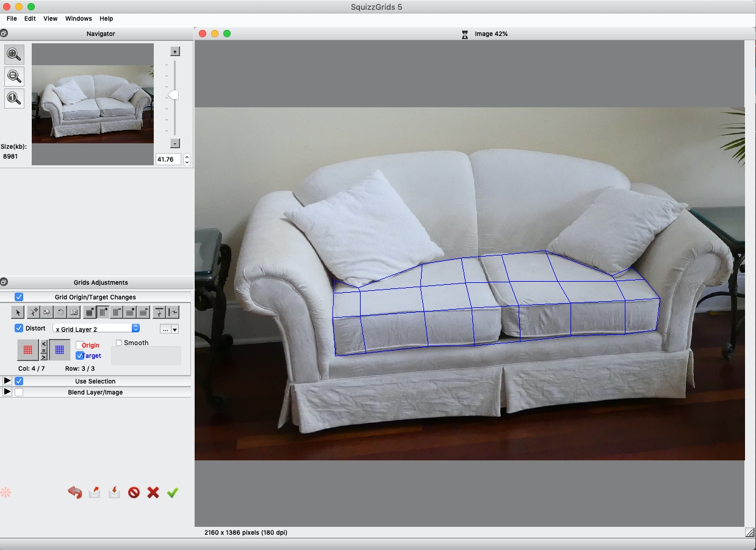Open the Edit menu
The height and width of the screenshot is (550, 756).
coord(30,19)
